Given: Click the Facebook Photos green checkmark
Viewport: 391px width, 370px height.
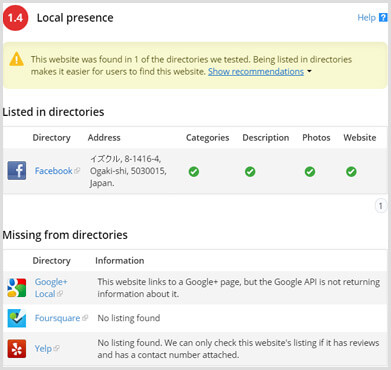Looking at the screenshot, I should tap(310, 172).
